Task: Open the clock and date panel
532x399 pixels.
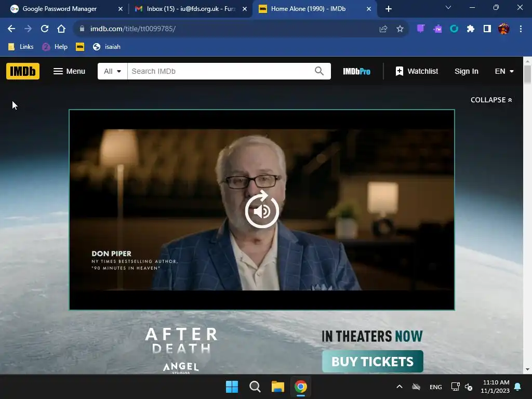Action: tap(495, 387)
